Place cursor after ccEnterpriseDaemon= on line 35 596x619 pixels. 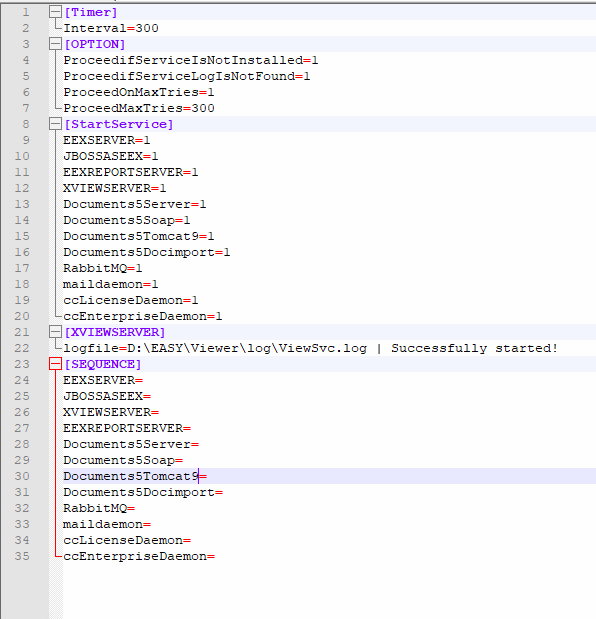coord(216,556)
